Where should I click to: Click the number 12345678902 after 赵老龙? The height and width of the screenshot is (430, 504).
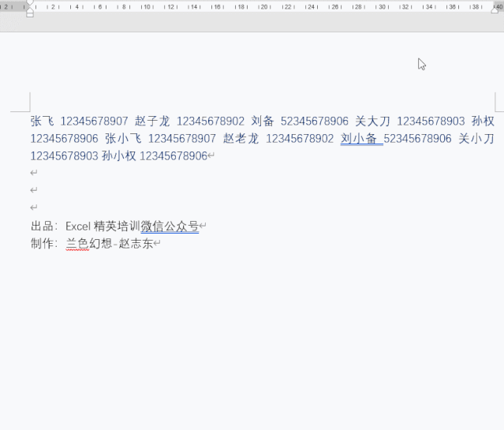300,139
